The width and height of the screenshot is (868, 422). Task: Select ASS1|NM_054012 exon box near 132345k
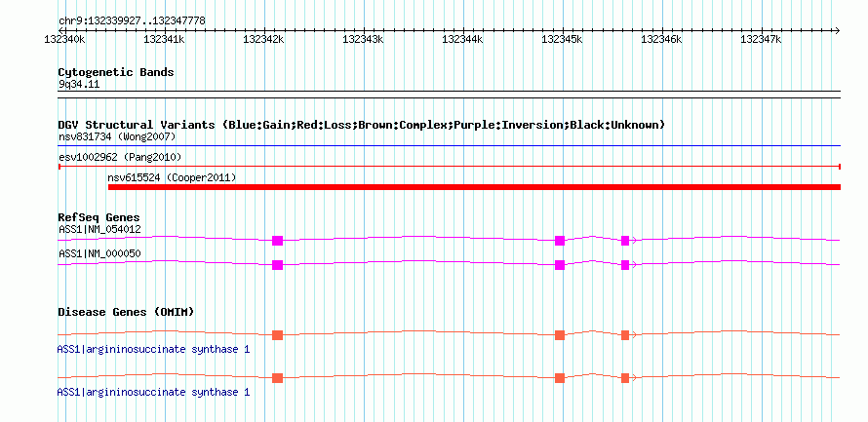[x=560, y=241]
